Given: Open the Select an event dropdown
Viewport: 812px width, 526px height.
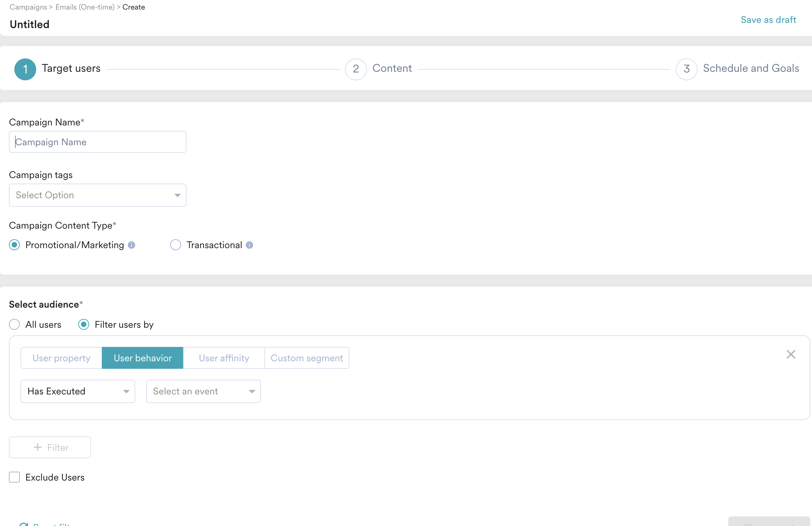Looking at the screenshot, I should coord(203,391).
